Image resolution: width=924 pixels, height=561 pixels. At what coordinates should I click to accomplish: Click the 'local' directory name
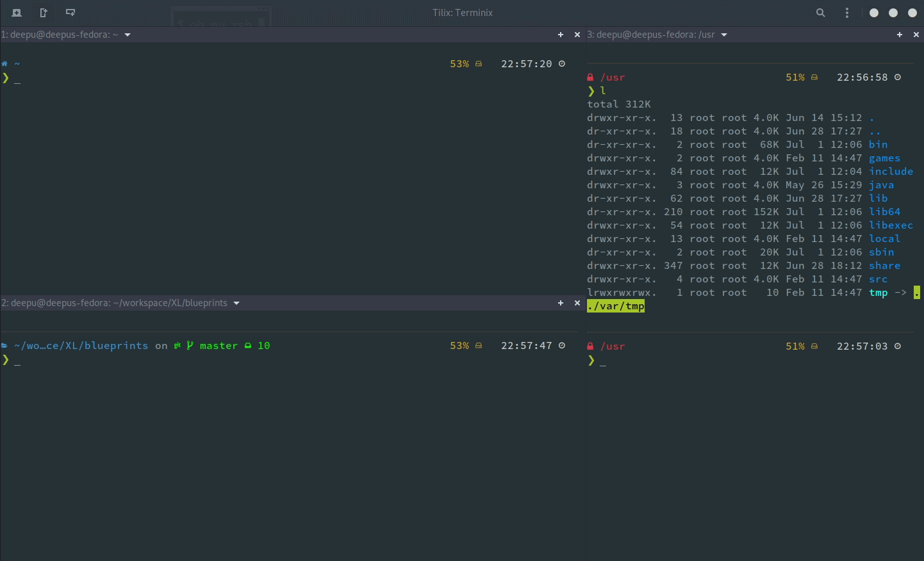[885, 238]
